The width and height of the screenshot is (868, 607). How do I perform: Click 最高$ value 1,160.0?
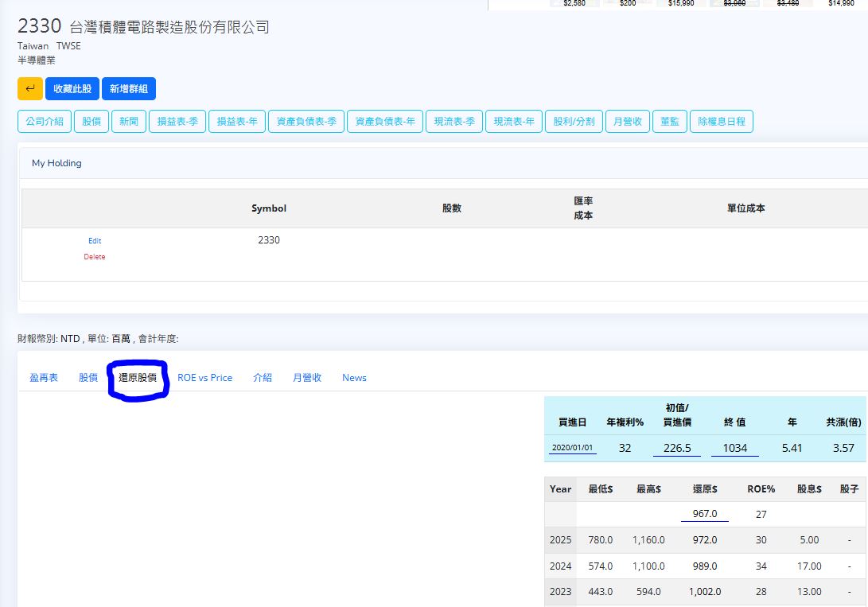(648, 539)
